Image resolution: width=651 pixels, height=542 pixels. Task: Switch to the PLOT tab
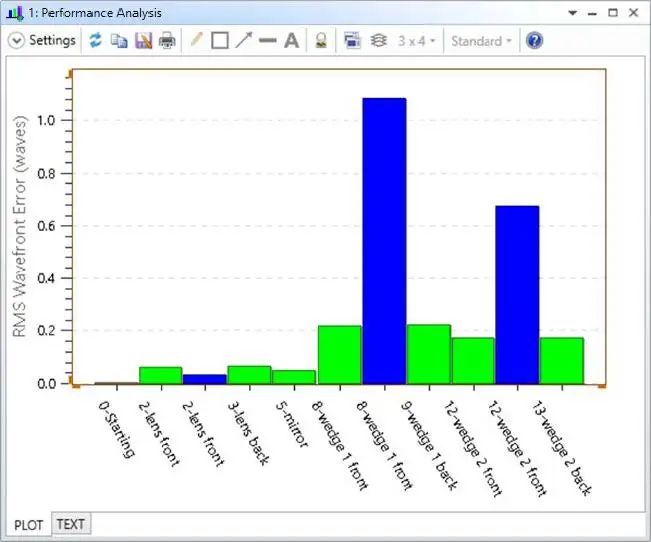28,525
